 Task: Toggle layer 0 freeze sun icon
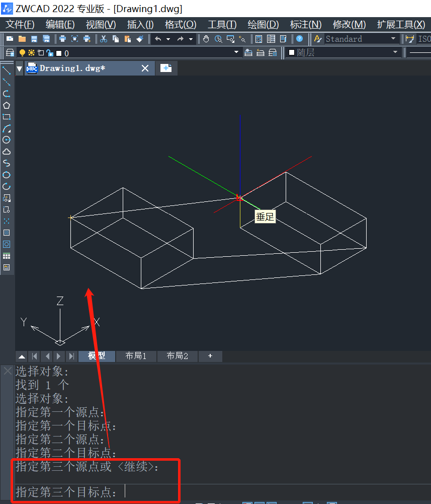pyautogui.click(x=32, y=53)
